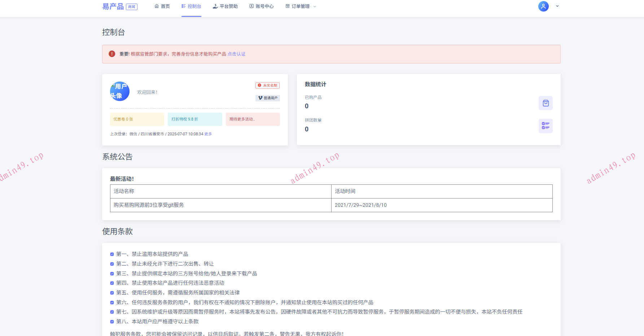Screen dimensions: 644x336
Task: Open the account dropdown arrow beside avatar
Action: pos(557,6)
